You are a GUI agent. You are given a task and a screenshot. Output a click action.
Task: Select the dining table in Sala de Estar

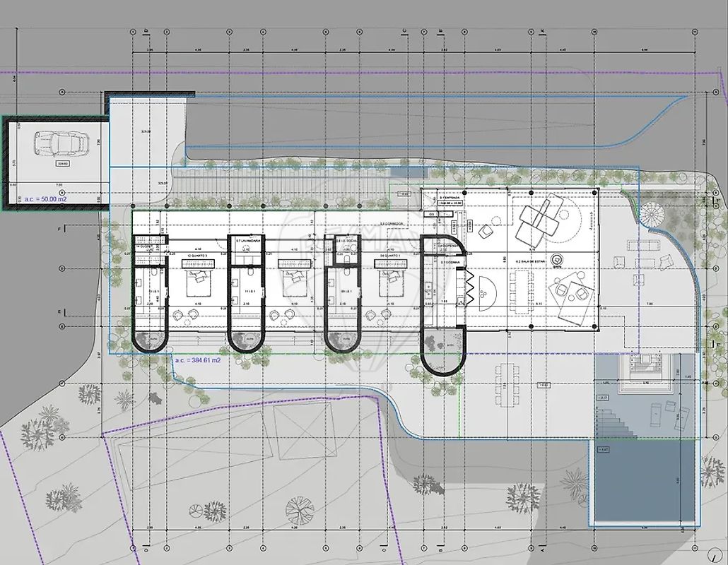(523, 290)
